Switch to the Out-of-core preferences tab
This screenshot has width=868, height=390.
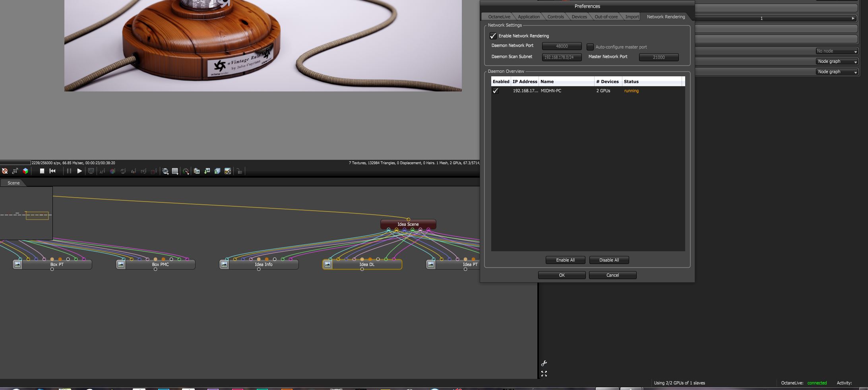(x=606, y=17)
